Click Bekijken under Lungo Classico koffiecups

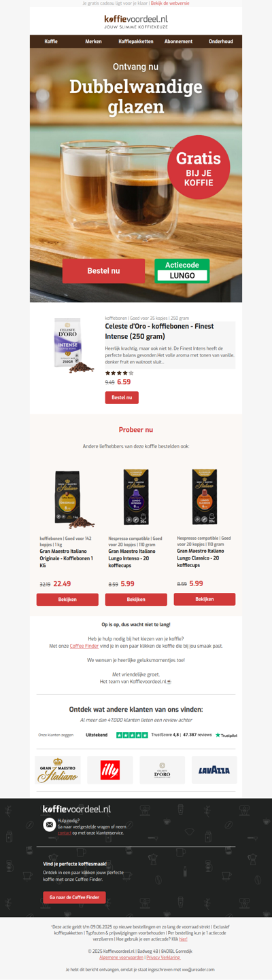[x=205, y=599]
